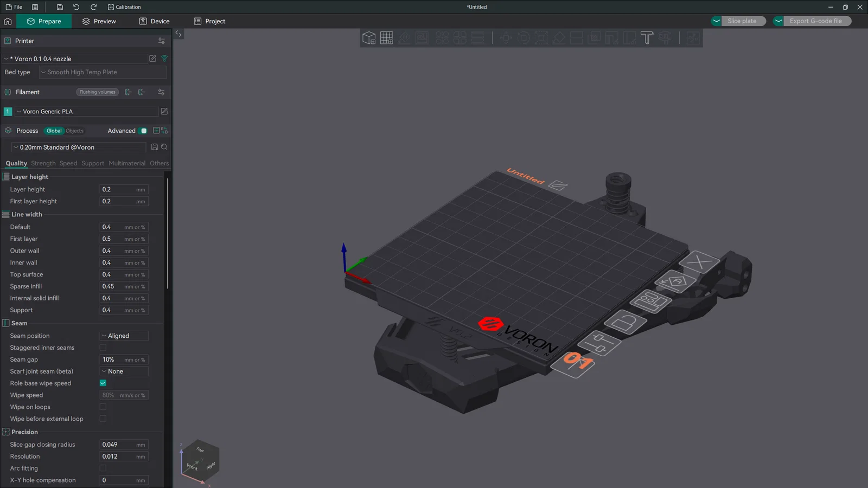
Task: Switch Process to Objects mode
Action: click(x=74, y=131)
